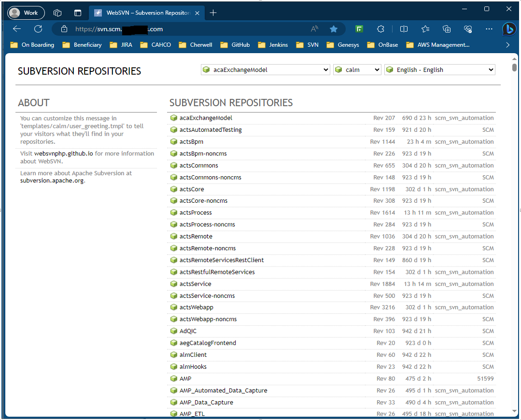
Task: Open the vertical tabs actions icon
Action: 78,13
